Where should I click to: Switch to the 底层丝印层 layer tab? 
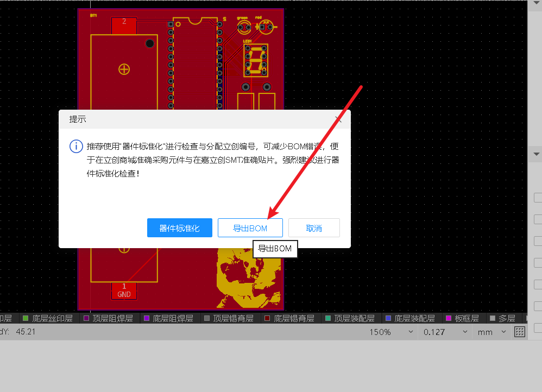point(48,318)
